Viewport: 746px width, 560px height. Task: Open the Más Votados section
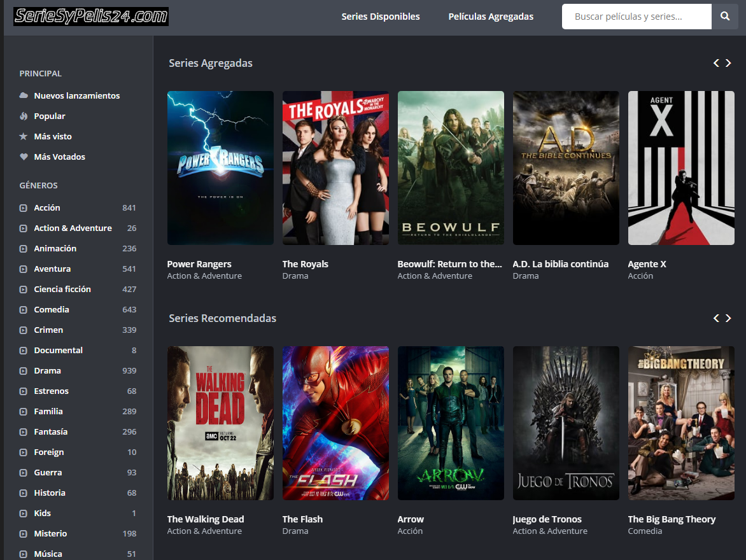(x=59, y=157)
